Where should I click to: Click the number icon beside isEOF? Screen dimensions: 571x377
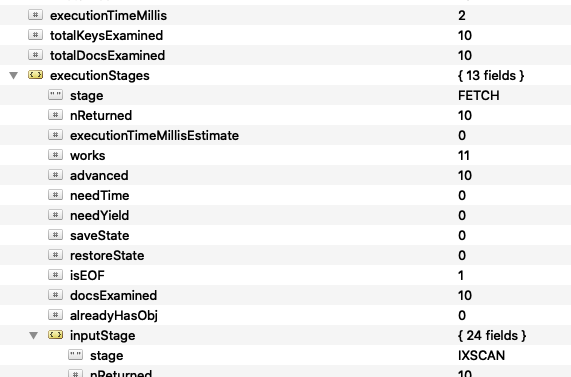pos(55,275)
